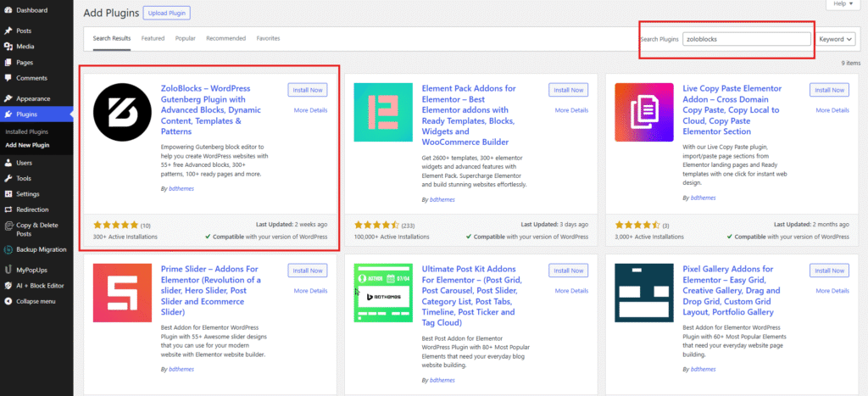Open More Details for Prime Slider
The image size is (868, 396).
point(310,291)
